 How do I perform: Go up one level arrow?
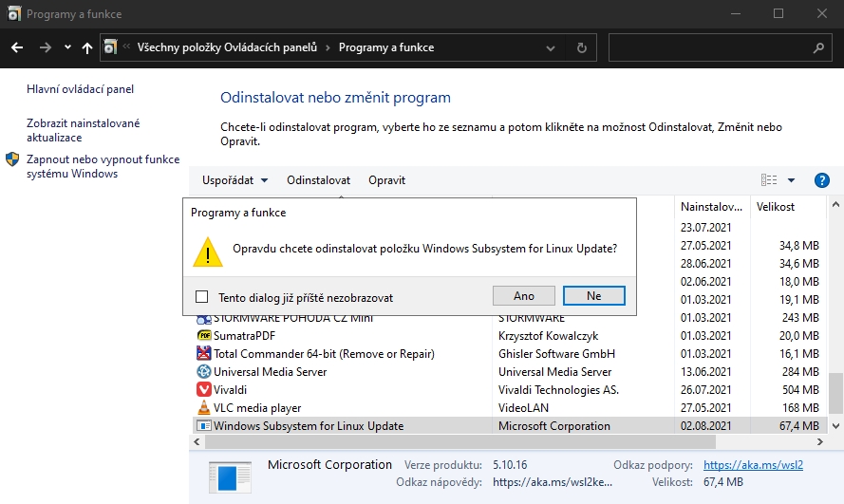point(87,47)
